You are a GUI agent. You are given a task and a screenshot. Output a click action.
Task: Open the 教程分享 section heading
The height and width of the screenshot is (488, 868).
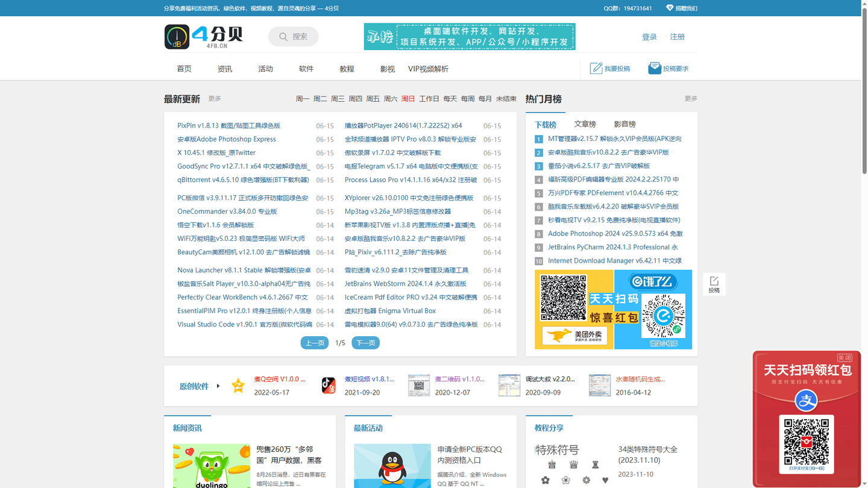549,428
